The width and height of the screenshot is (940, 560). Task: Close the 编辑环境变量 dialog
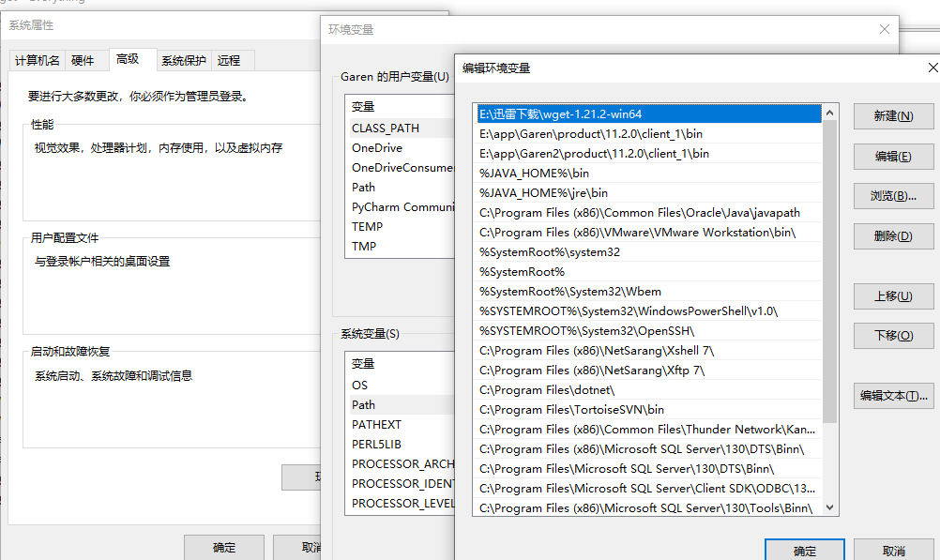932,68
